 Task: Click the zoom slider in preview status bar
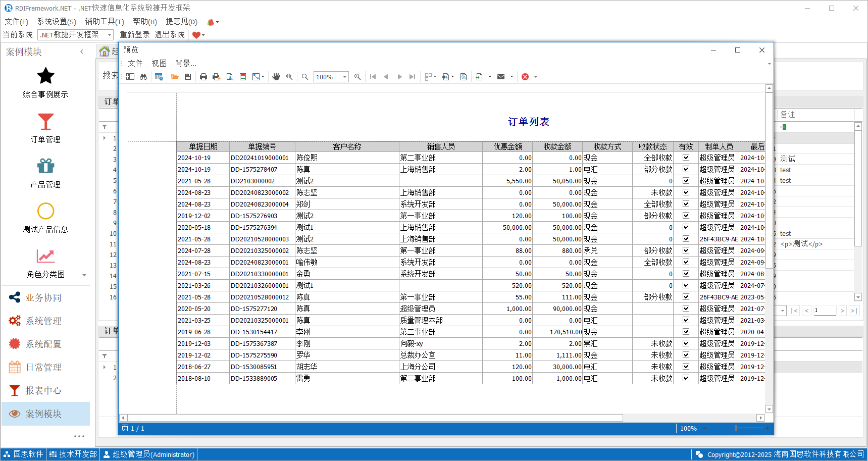[x=736, y=428]
